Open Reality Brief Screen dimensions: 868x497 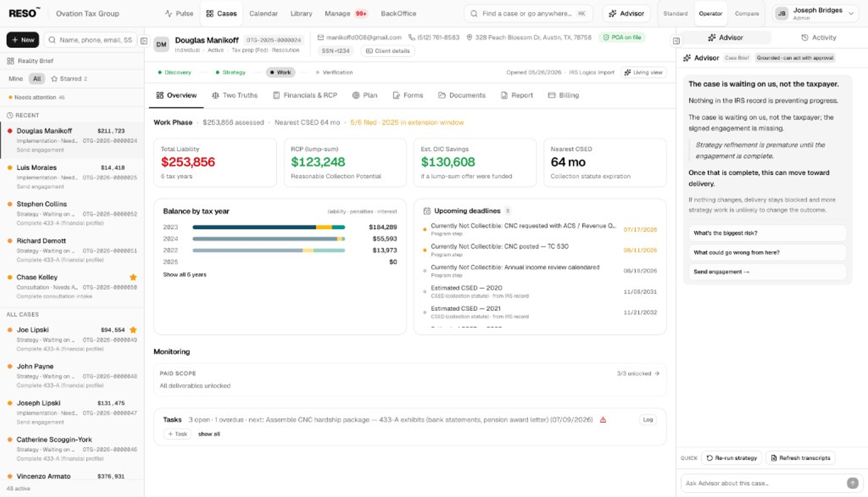30,61
